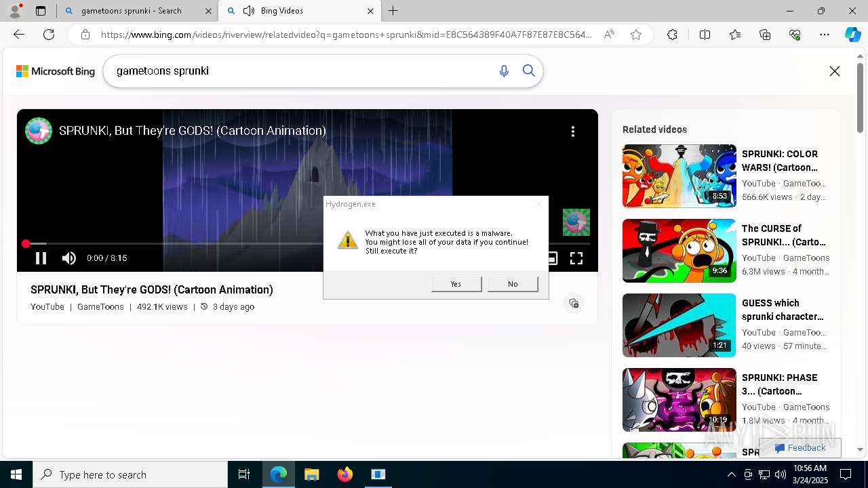This screenshot has height=488, width=868.
Task: Click the Bing search magnifier icon
Action: 529,71
